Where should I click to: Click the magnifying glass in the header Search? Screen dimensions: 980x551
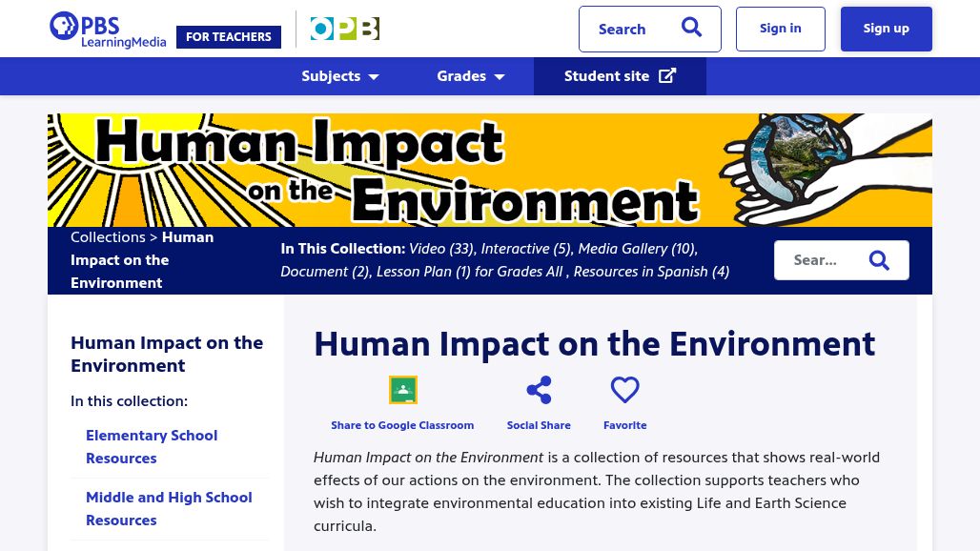click(x=691, y=28)
